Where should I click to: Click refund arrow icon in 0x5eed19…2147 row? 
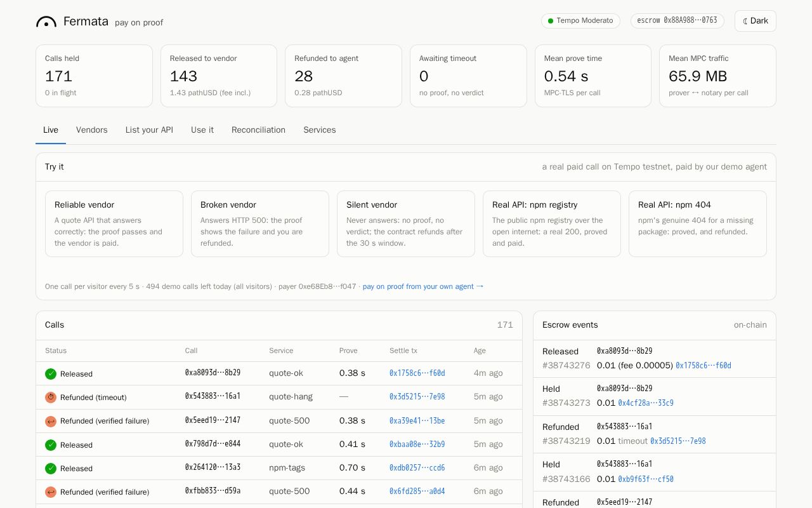[x=51, y=421]
